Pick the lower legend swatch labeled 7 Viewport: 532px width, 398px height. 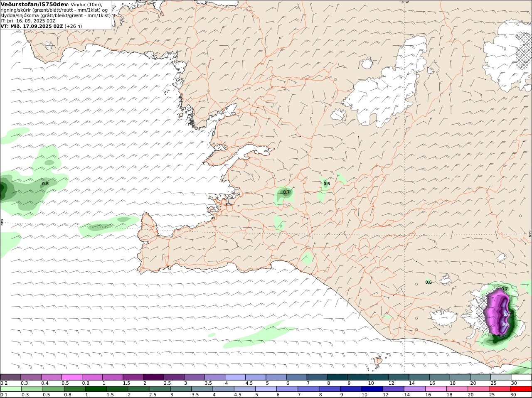pos(308,389)
